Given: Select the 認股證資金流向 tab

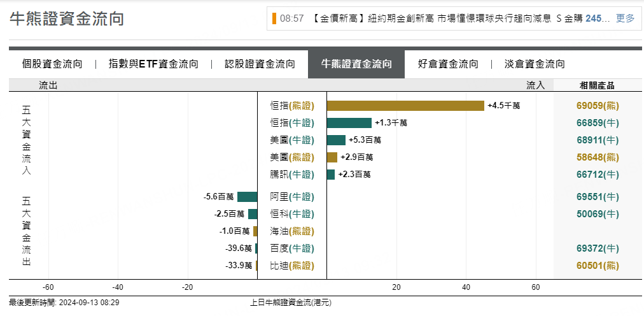Looking at the screenshot, I should 260,64.
